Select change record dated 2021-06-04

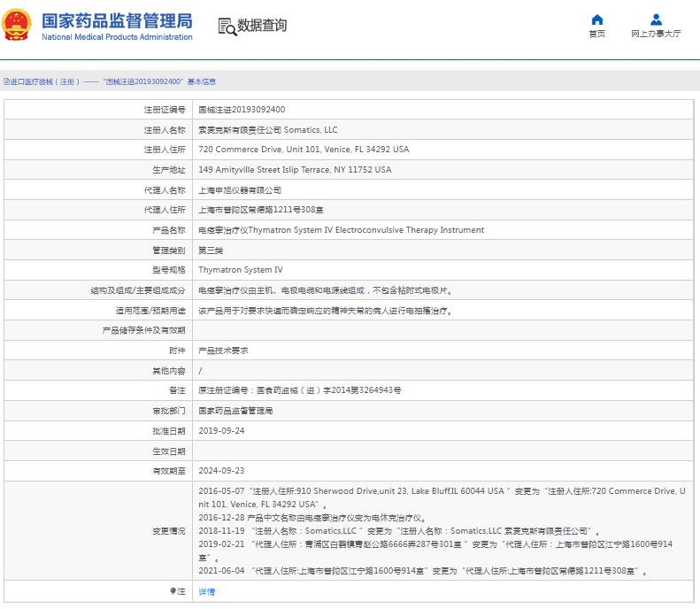pos(423,571)
